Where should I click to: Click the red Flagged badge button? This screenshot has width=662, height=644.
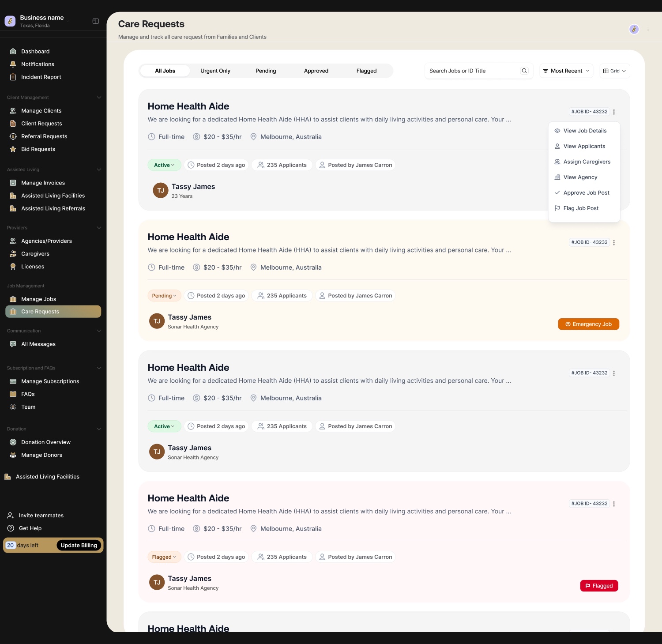[x=599, y=586]
